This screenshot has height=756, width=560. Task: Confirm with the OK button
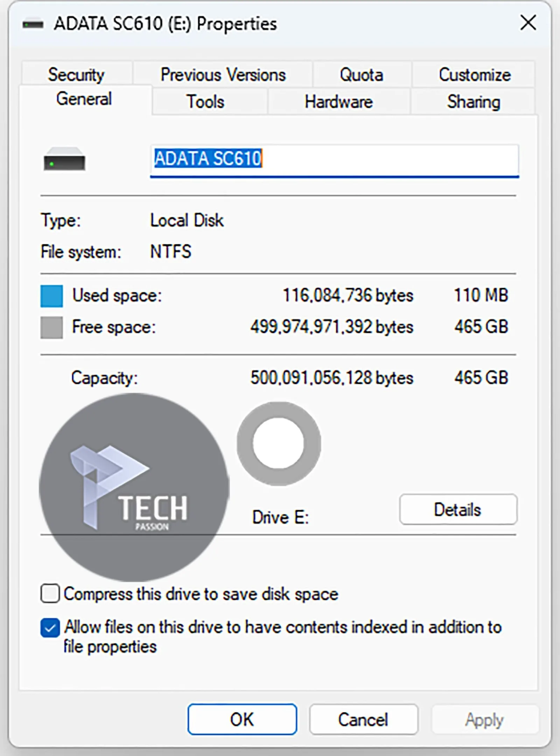[x=242, y=719]
